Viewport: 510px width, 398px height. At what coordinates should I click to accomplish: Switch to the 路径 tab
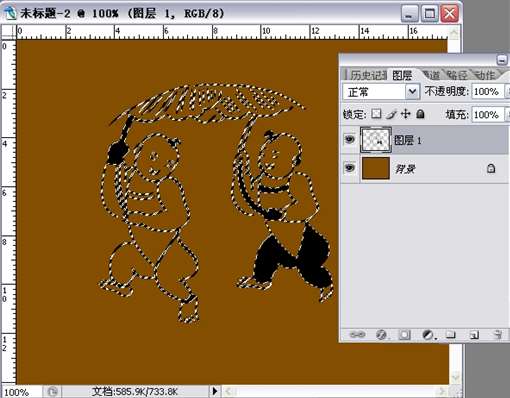pos(457,75)
